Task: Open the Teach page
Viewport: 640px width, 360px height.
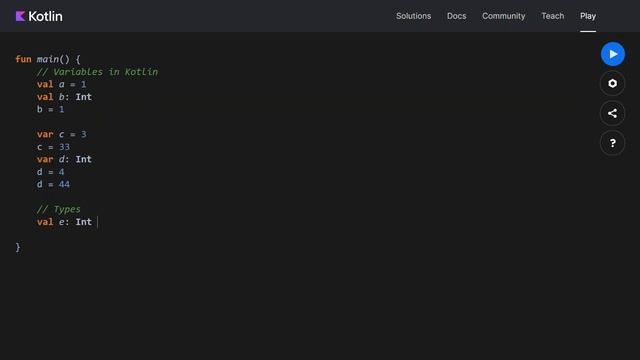Action: tap(552, 16)
